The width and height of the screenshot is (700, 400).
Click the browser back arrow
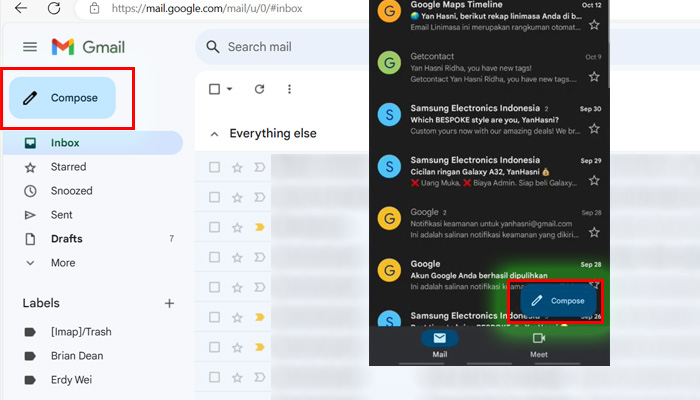[x=21, y=9]
